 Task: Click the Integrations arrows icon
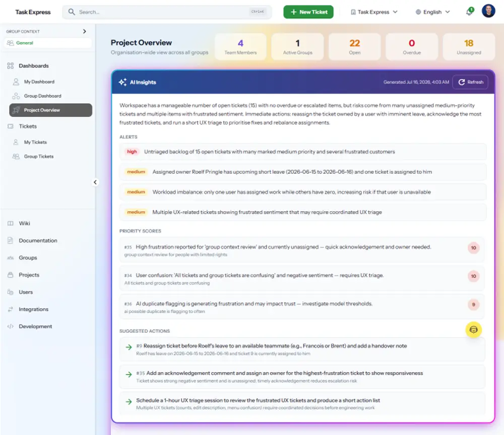tap(10, 309)
